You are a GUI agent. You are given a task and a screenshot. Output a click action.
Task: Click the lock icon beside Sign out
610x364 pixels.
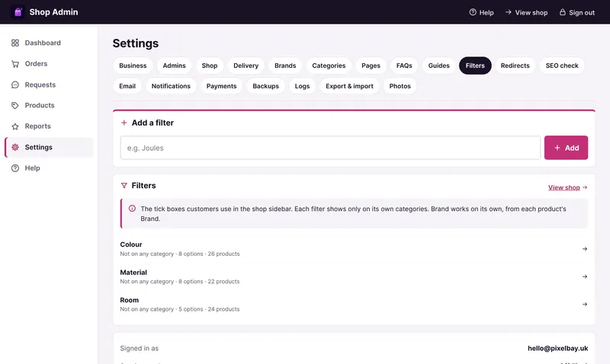[x=562, y=12]
